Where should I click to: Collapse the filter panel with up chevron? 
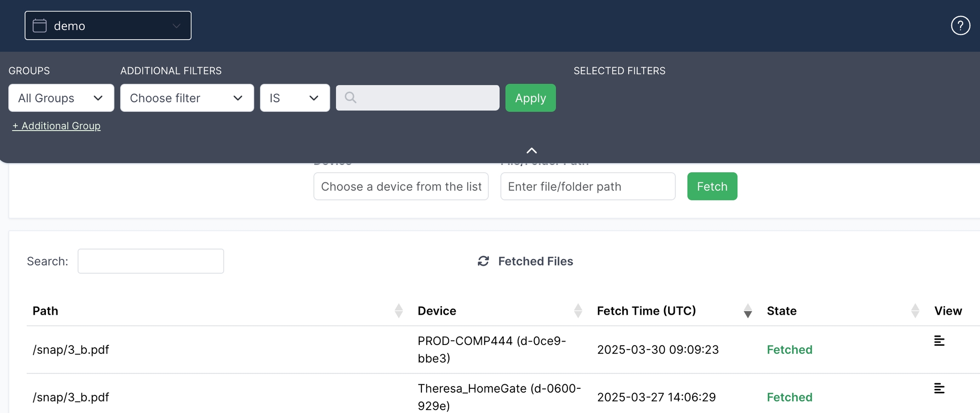click(x=532, y=151)
